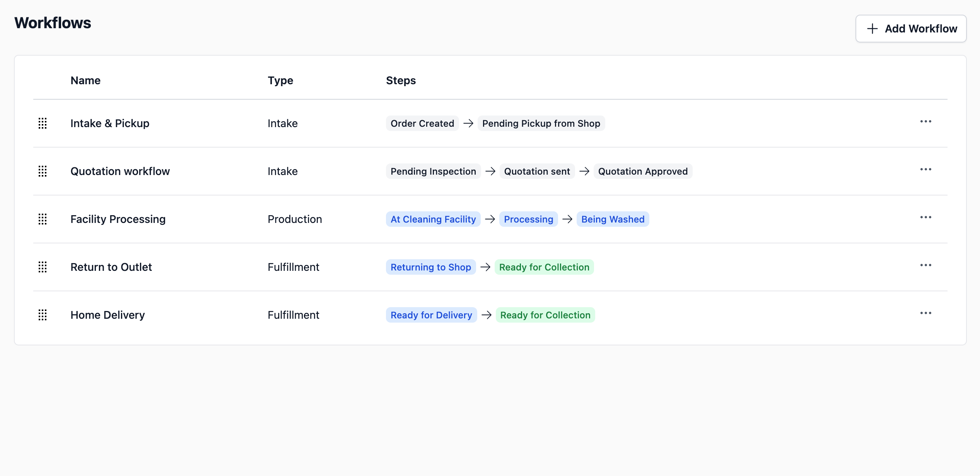Select the Quotation Approved step badge

[642, 171]
